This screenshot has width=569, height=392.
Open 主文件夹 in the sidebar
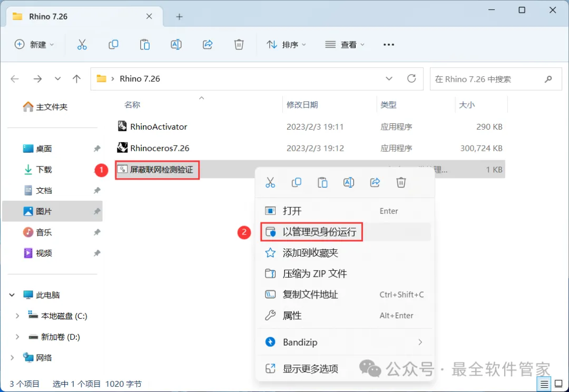coord(45,107)
